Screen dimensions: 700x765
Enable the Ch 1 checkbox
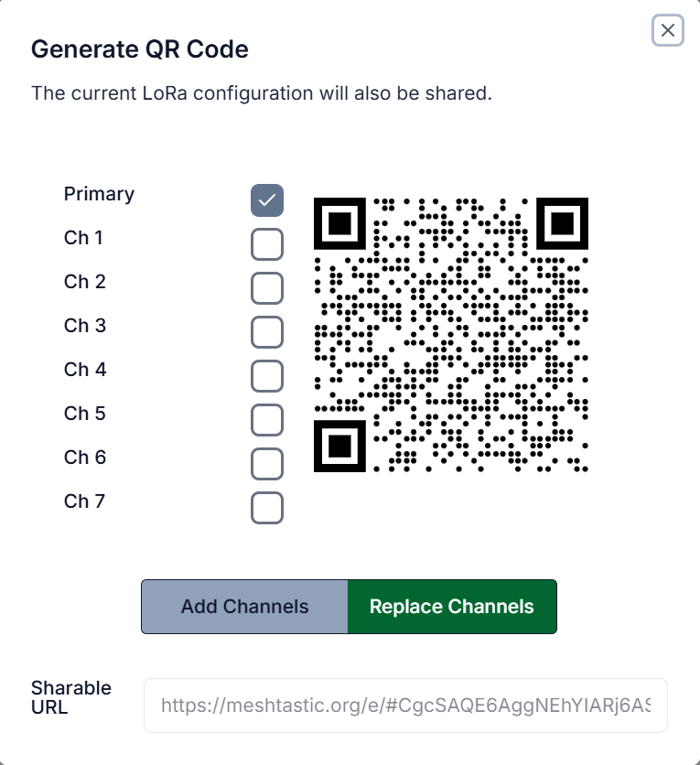(x=266, y=243)
